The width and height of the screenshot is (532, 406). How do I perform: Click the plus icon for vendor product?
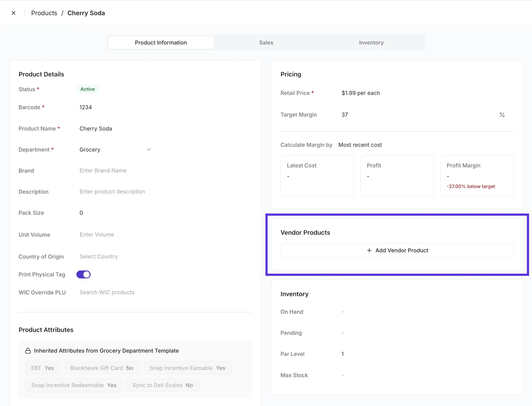[369, 250]
